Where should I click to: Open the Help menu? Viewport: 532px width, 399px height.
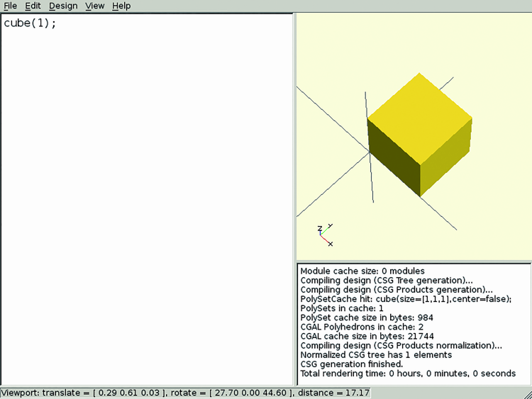point(121,6)
